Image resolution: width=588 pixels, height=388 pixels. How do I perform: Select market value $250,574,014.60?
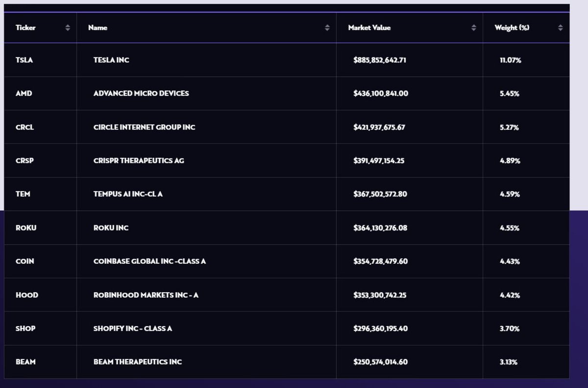(380, 362)
